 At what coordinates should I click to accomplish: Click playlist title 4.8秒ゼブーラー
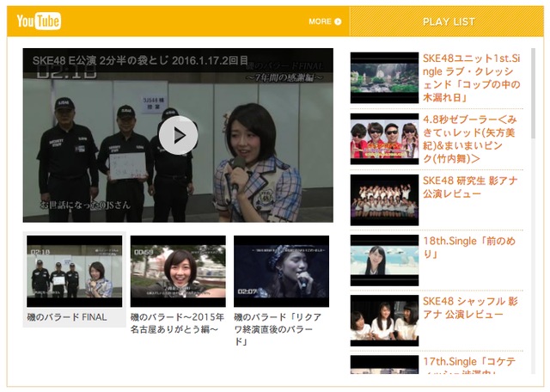point(470,139)
